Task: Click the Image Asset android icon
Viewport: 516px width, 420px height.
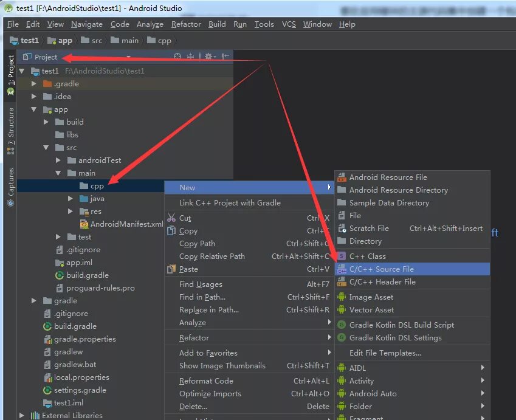Action: click(x=342, y=297)
